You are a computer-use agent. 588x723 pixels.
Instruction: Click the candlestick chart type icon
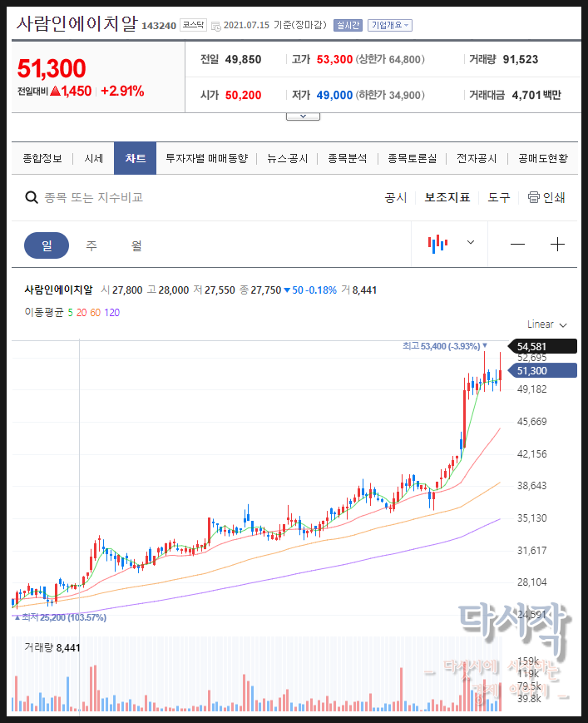pos(437,244)
